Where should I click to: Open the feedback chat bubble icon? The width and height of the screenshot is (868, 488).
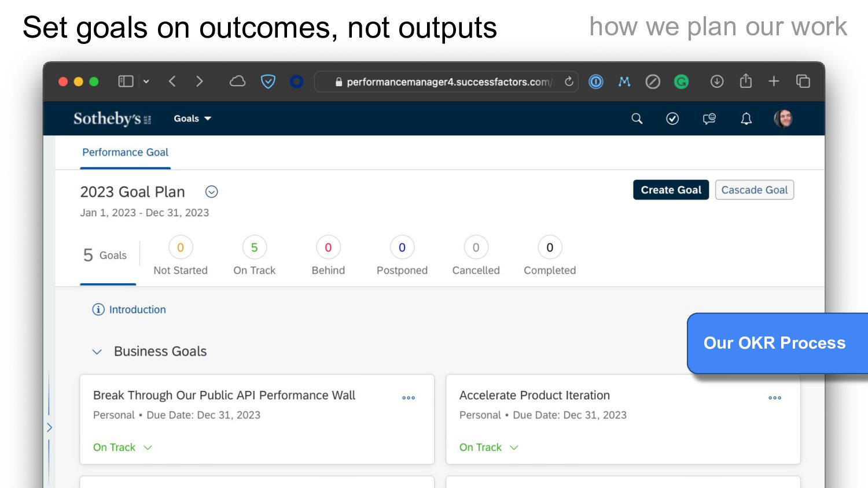coord(709,119)
